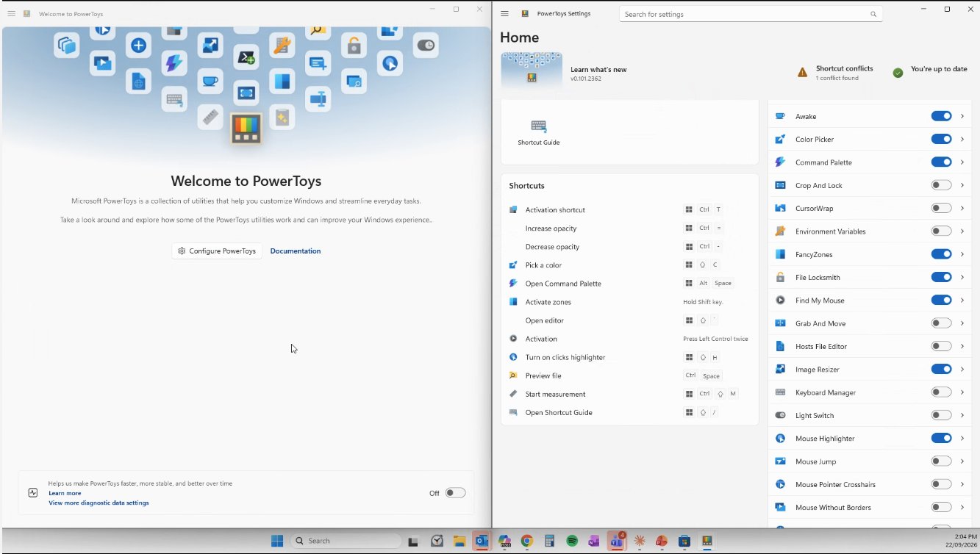Open hamburger menu in PowerToys Settings
The height and width of the screenshot is (554, 980).
(x=504, y=13)
